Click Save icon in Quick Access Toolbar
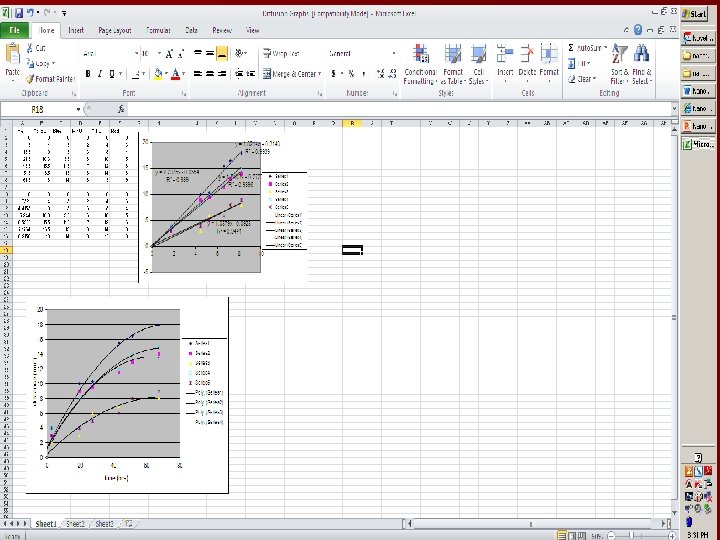 (x=19, y=13)
